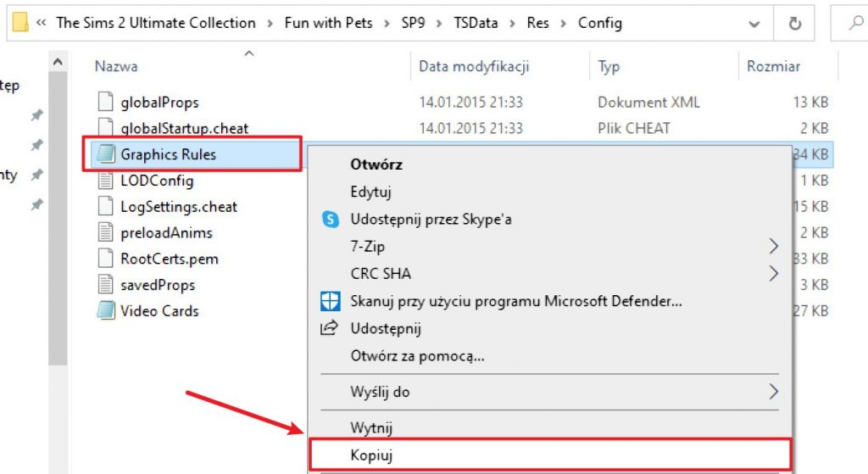Image resolution: width=868 pixels, height=474 pixels.
Task: Choose Otwórz from context menu
Action: point(376,165)
